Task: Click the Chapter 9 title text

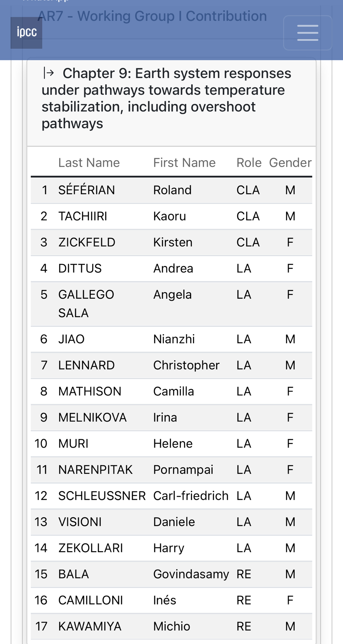Action: coord(166,98)
